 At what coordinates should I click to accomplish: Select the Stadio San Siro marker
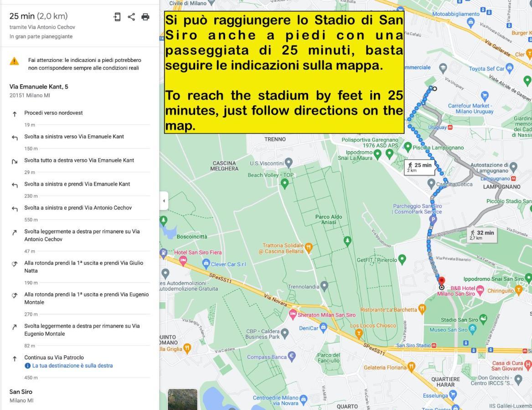point(483,319)
